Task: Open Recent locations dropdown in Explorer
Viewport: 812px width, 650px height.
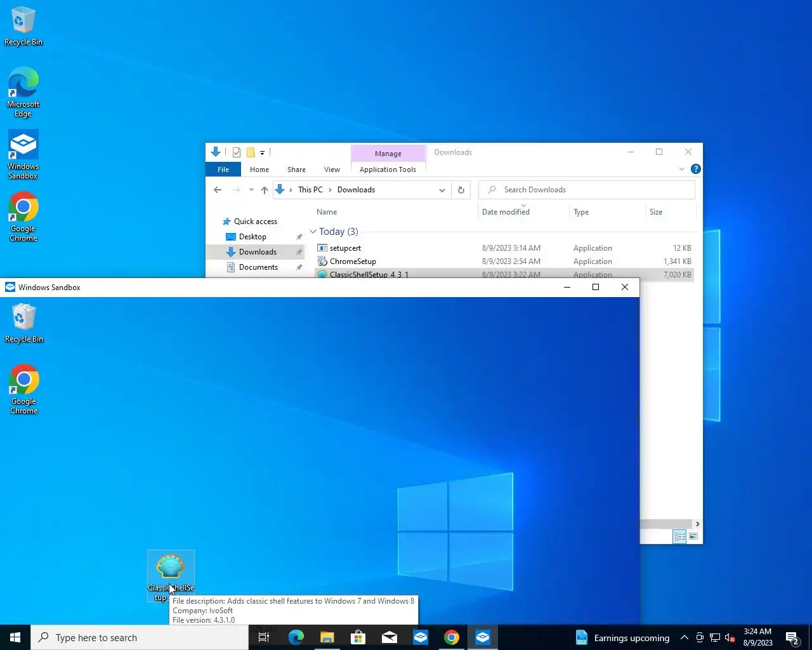Action: (251, 190)
